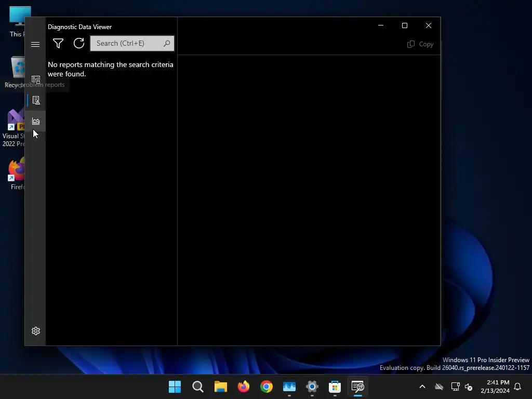Select the Firefox desktop shortcut
The width and height of the screenshot is (532, 399).
coord(17,173)
